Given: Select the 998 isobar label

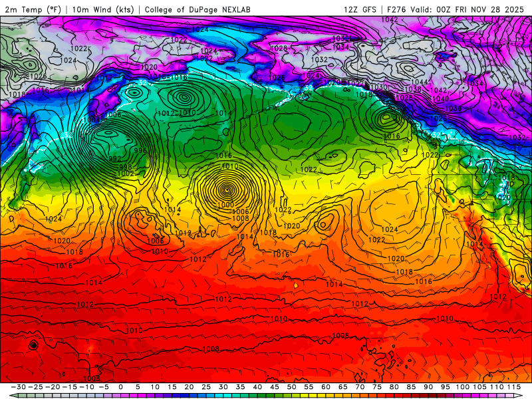Looking at the screenshot, I should [x=126, y=167].
